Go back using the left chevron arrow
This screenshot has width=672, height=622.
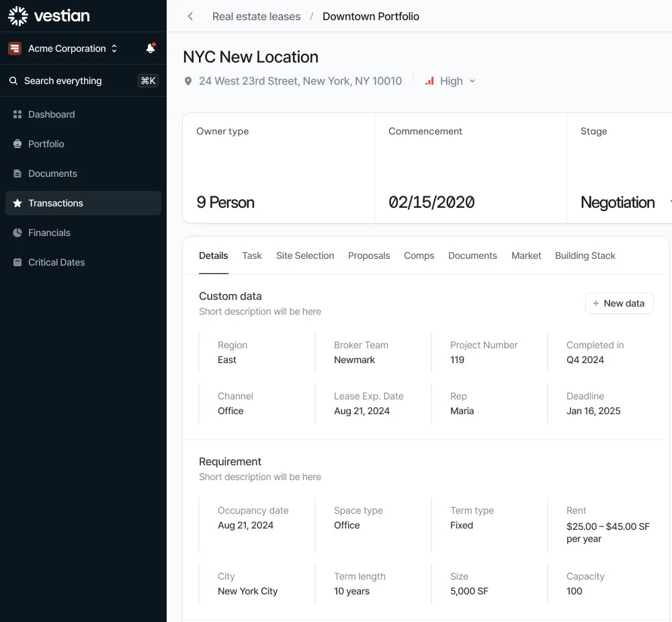coord(190,16)
